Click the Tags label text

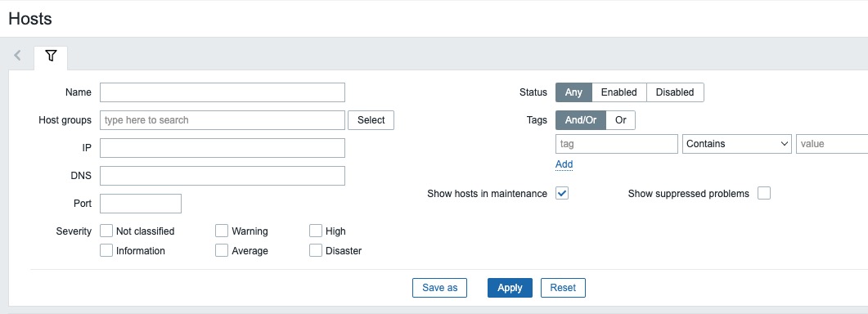point(537,120)
